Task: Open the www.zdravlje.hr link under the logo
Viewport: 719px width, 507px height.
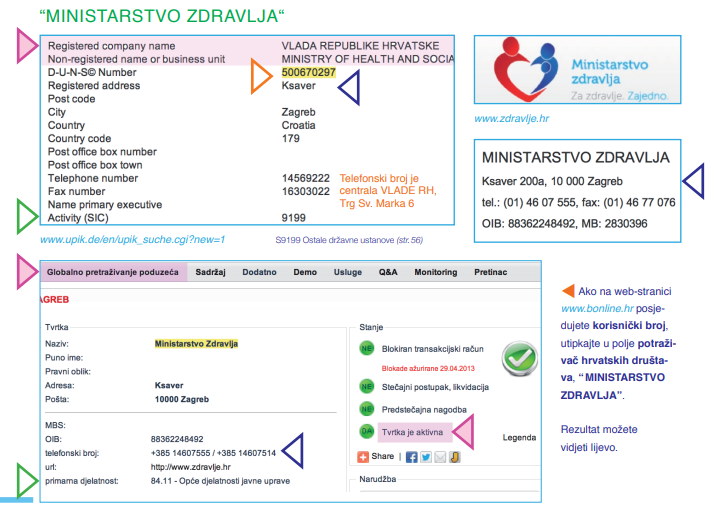Action: (x=511, y=119)
